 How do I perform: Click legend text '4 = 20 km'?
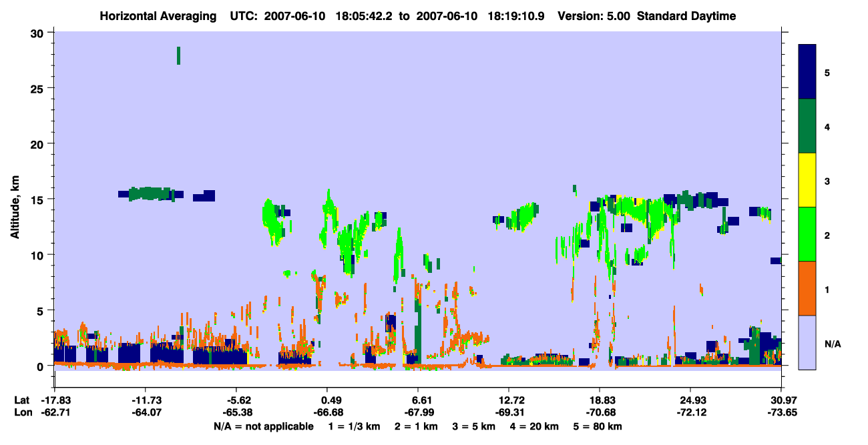click(535, 426)
